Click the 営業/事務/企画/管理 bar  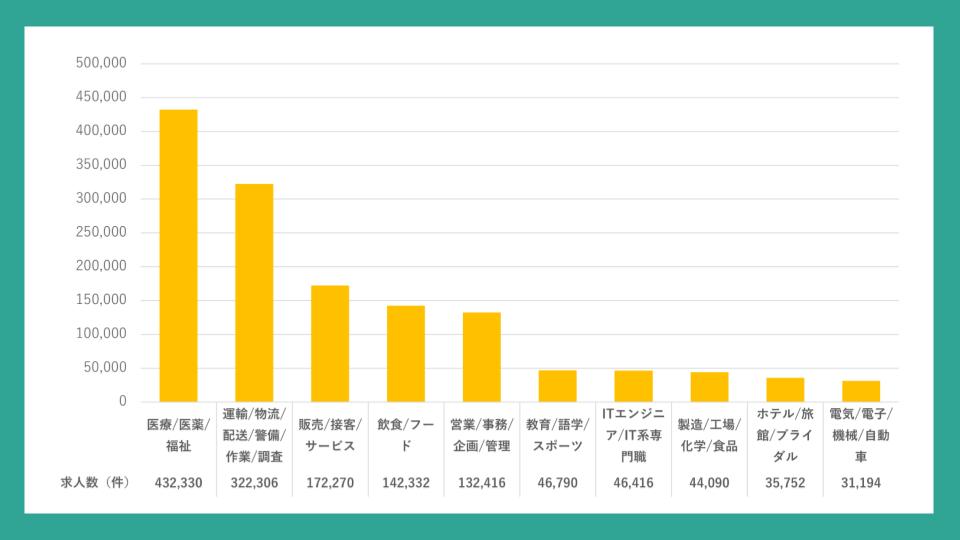click(x=481, y=356)
